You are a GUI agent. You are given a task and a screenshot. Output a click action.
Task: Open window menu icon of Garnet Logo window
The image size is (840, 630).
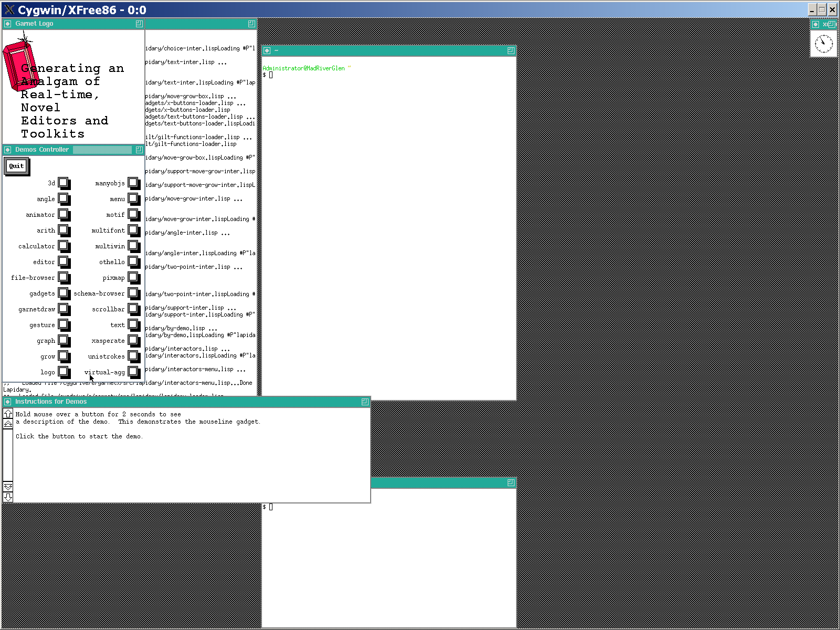point(7,24)
